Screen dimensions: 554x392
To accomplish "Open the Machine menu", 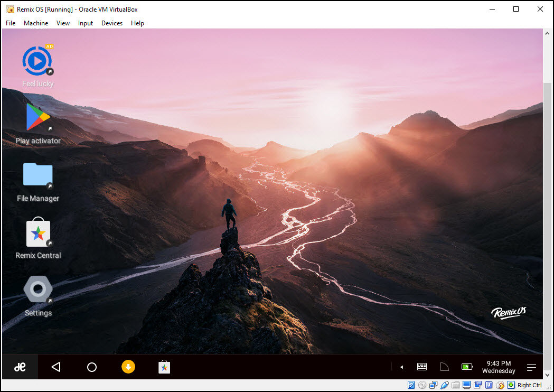I will tap(36, 23).
